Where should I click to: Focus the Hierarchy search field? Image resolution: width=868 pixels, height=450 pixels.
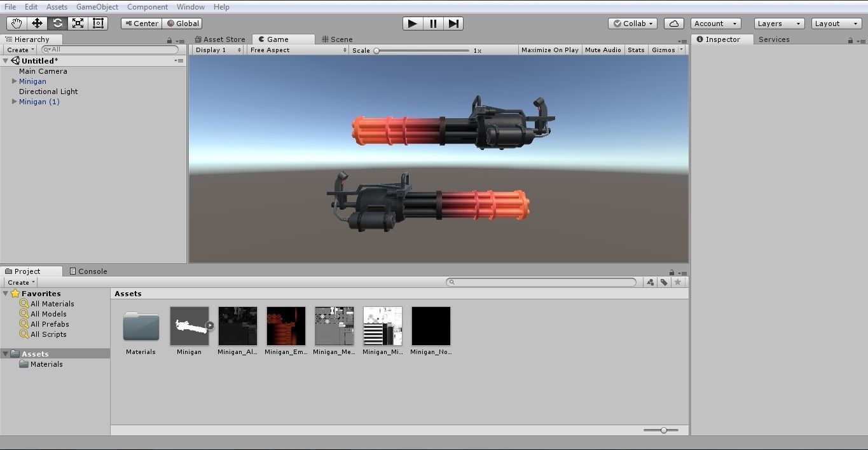coord(110,50)
